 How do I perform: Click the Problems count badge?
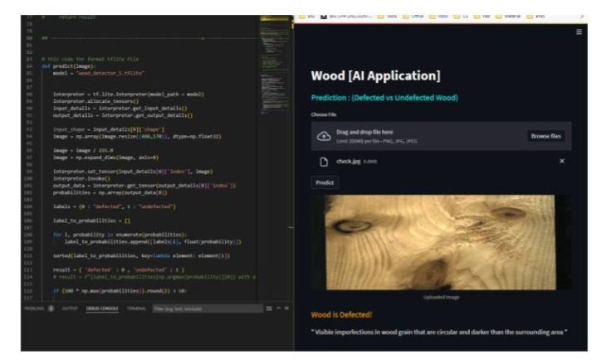[51, 308]
